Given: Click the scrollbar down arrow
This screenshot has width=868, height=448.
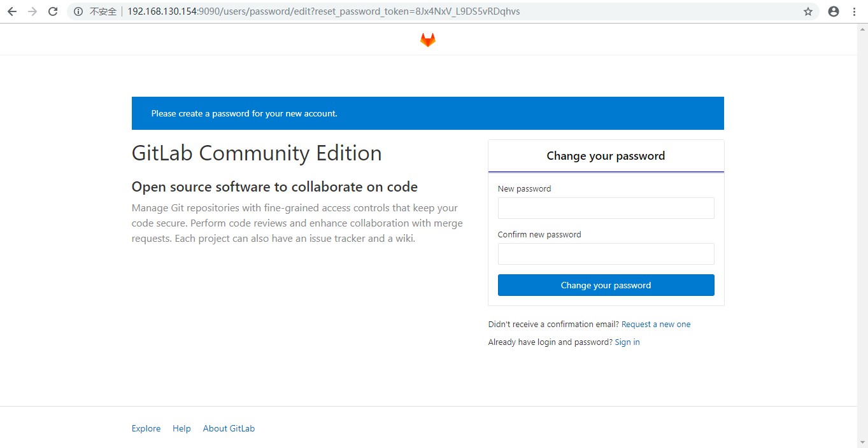Looking at the screenshot, I should pos(862,442).
